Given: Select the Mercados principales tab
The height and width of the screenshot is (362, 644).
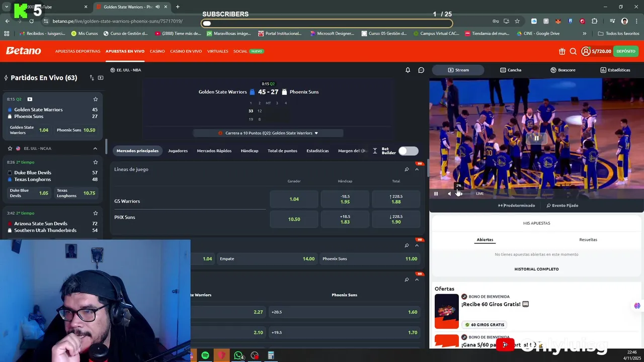Looking at the screenshot, I should (x=137, y=151).
